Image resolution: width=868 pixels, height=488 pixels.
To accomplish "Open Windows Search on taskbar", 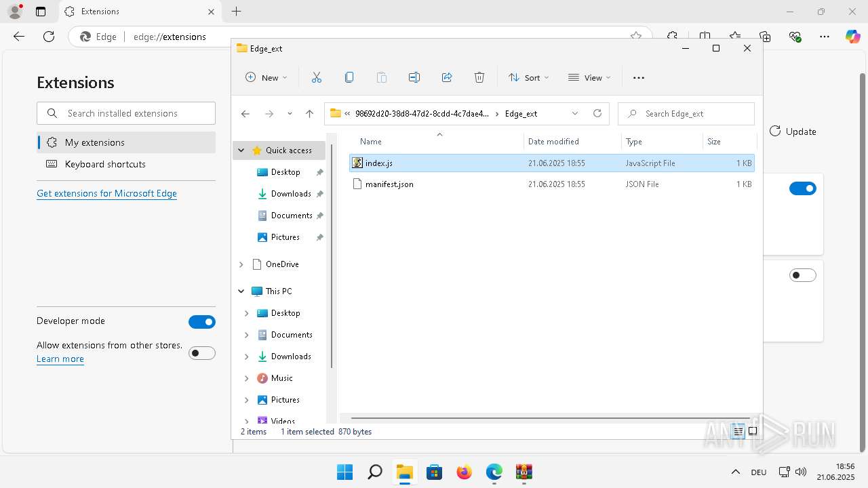I will (x=375, y=472).
